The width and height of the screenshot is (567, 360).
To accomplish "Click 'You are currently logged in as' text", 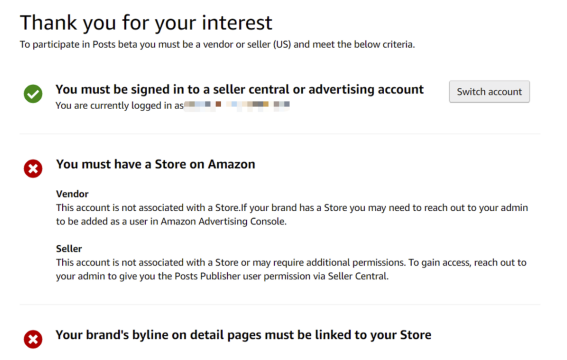I will click(120, 106).
